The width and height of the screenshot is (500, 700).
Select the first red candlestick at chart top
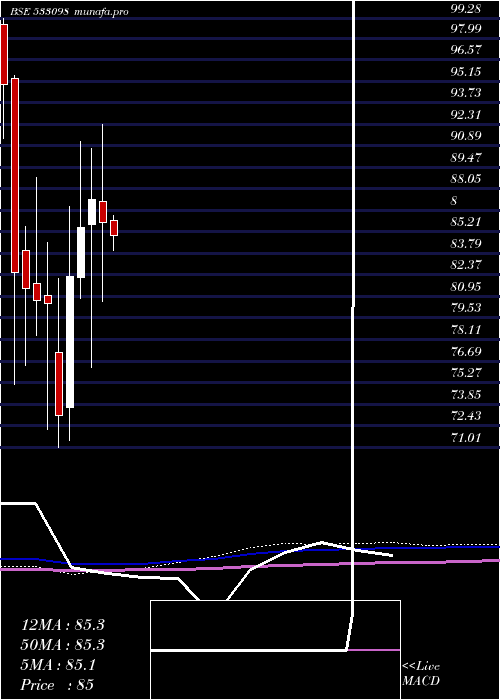pos(4,54)
